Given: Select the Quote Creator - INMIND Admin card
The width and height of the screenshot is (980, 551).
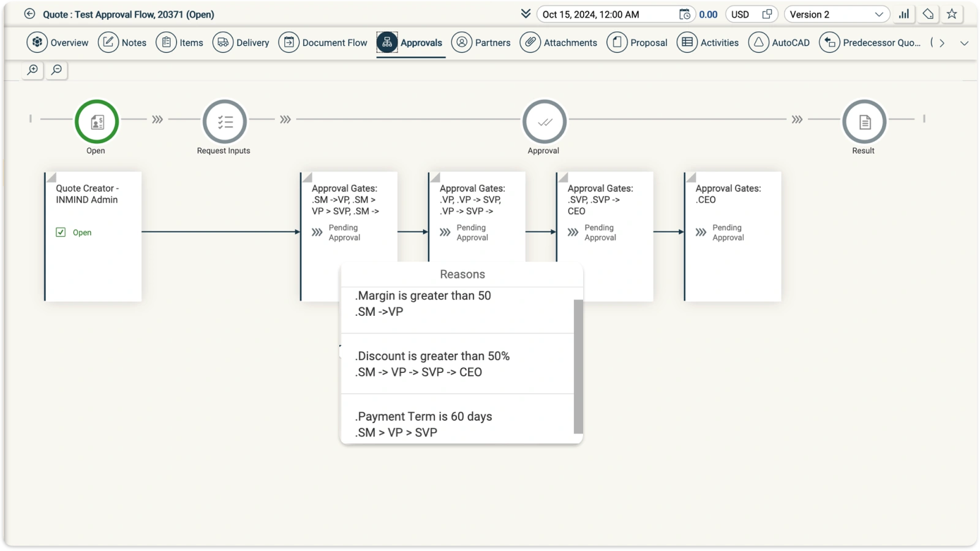Looking at the screenshot, I should [x=93, y=236].
